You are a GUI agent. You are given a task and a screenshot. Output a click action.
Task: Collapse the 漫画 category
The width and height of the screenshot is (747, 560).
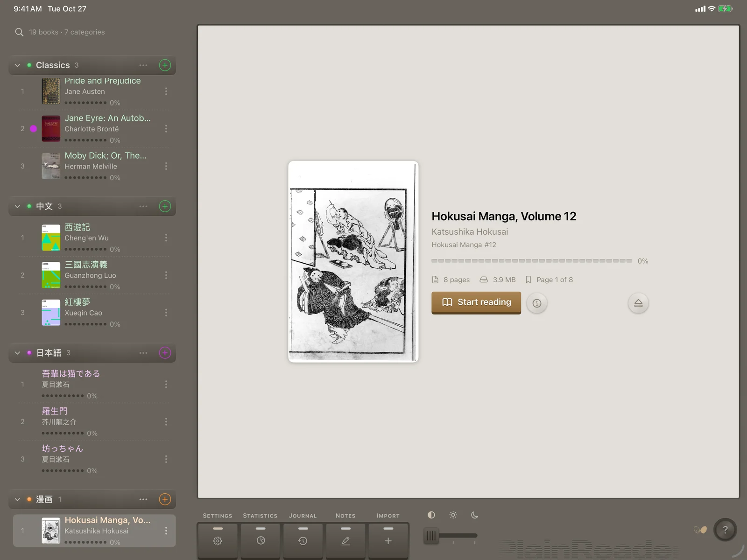click(x=17, y=499)
